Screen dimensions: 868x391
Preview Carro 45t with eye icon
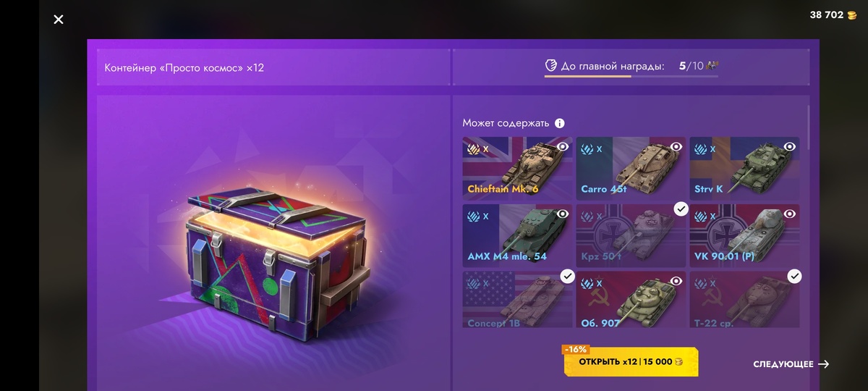[676, 146]
